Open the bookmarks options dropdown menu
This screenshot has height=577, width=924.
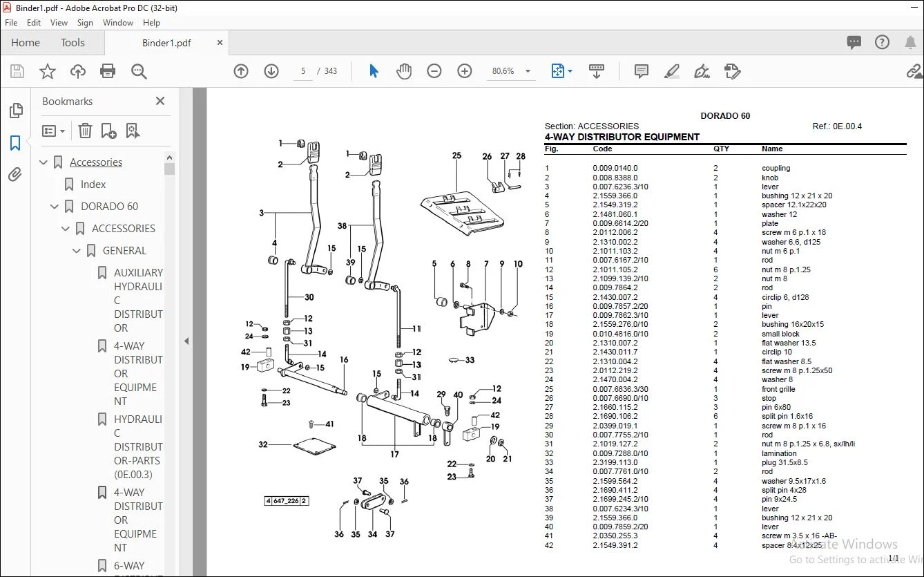[x=54, y=131]
